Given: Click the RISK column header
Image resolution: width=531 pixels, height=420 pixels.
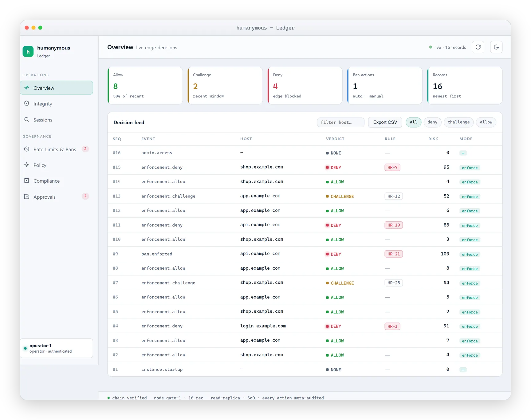Looking at the screenshot, I should [433, 139].
